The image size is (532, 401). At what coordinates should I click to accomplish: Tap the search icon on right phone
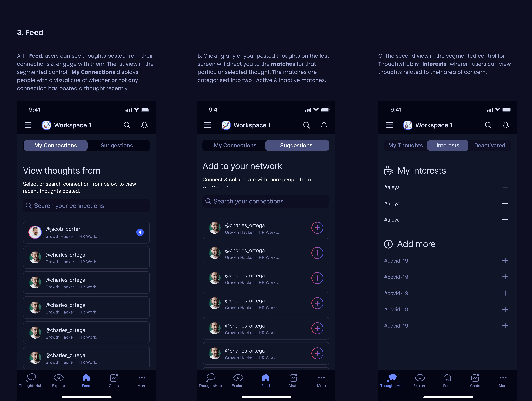(x=488, y=125)
